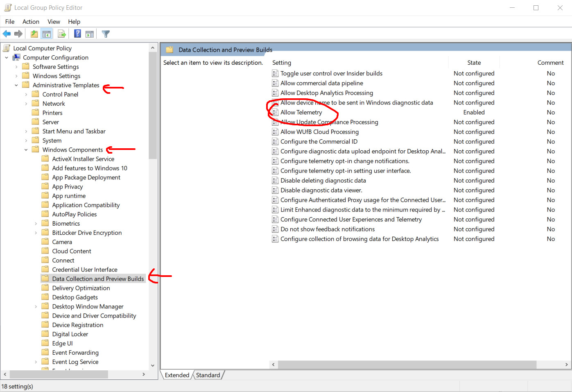Select the Delivery Optimization folder
This screenshot has width=572, height=392.
tap(81, 288)
